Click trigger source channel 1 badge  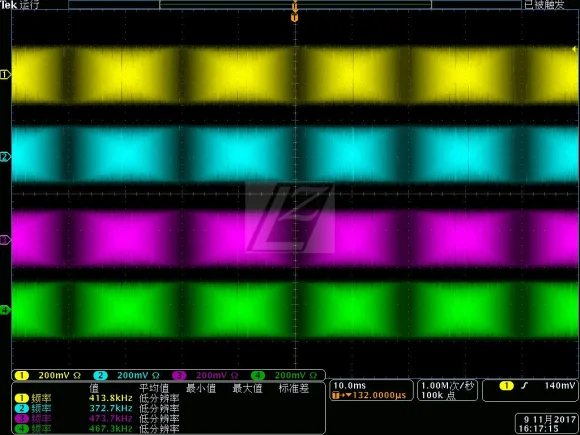click(x=506, y=386)
